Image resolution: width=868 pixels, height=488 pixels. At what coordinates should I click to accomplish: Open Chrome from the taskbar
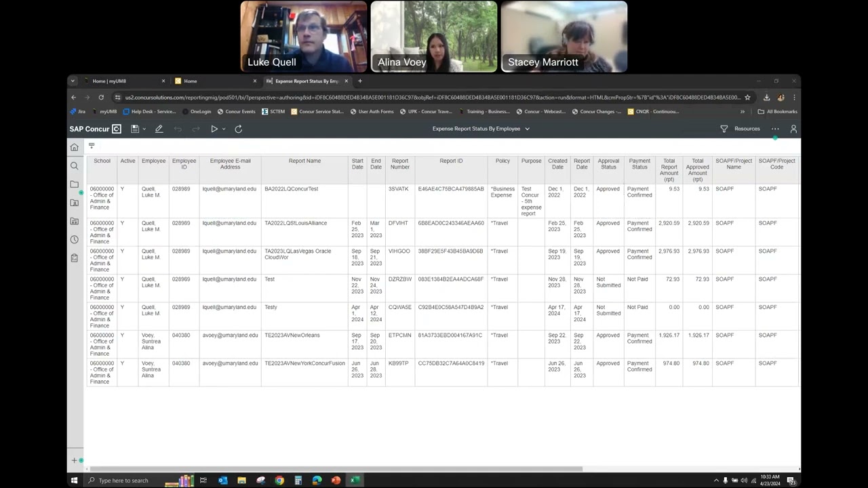[279, 481]
